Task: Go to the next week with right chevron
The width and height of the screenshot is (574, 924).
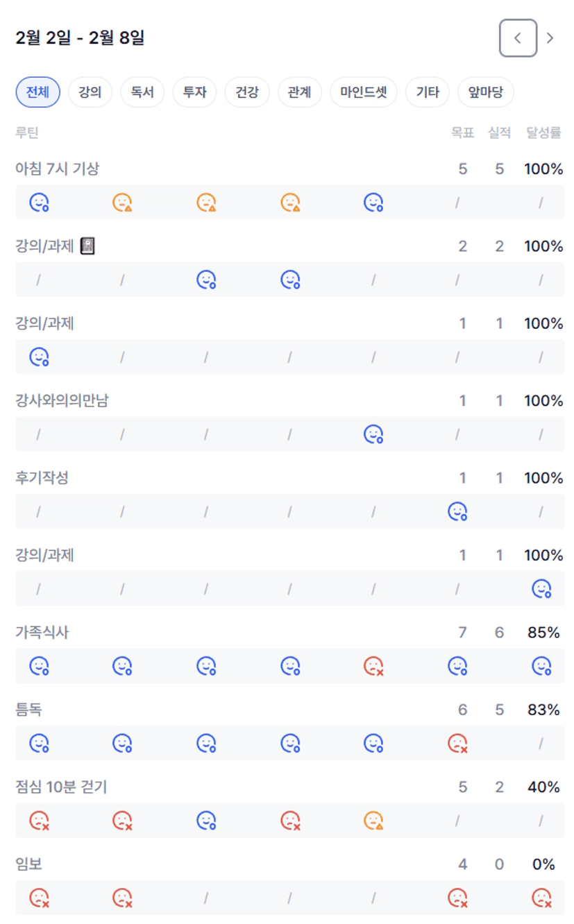Action: coord(550,38)
